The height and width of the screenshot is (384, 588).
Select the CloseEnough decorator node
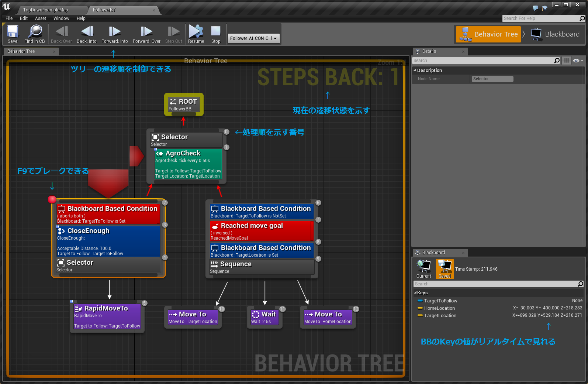(x=108, y=241)
